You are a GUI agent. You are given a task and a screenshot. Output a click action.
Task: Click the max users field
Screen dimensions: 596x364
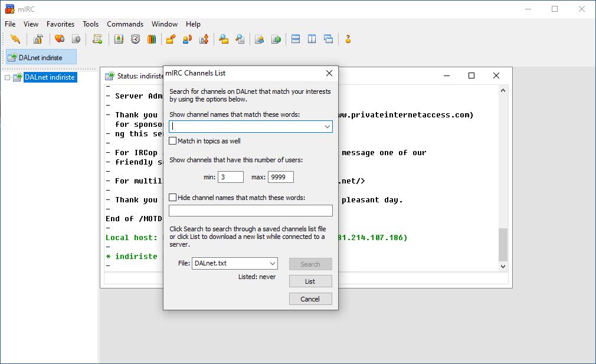pyautogui.click(x=280, y=177)
